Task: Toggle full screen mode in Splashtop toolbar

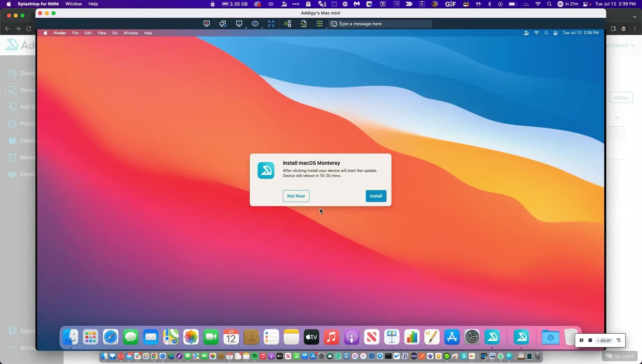Action: coord(271,24)
